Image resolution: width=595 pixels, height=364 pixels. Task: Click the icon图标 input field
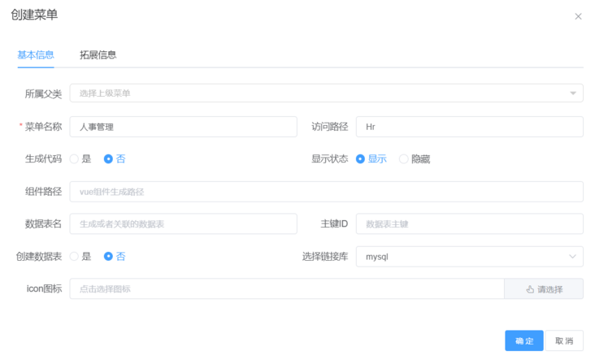pos(287,289)
